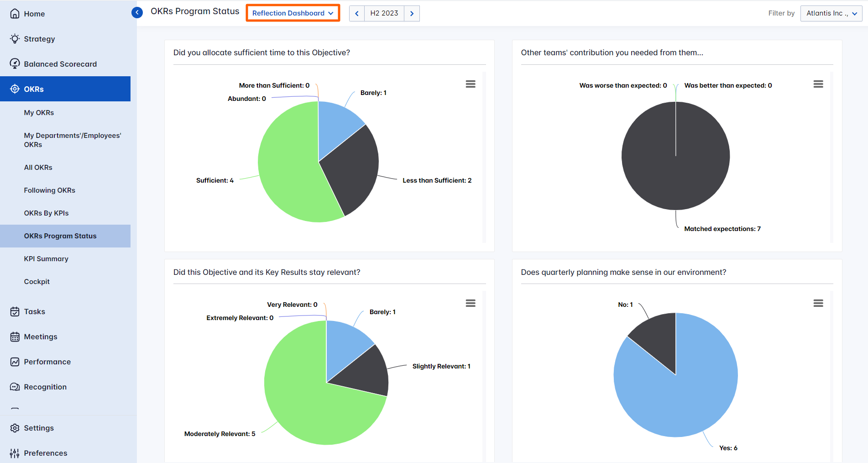Open the Tasks section icon
The image size is (868, 463).
(15, 311)
